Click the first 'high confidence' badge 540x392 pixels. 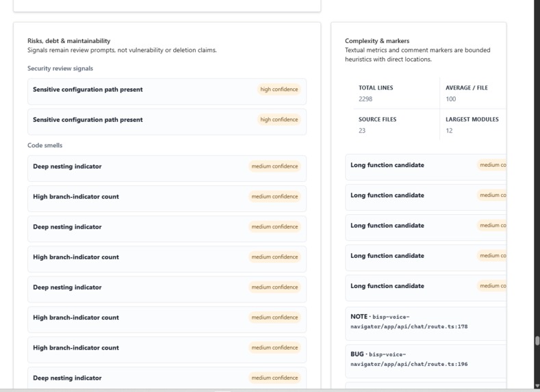coord(279,90)
